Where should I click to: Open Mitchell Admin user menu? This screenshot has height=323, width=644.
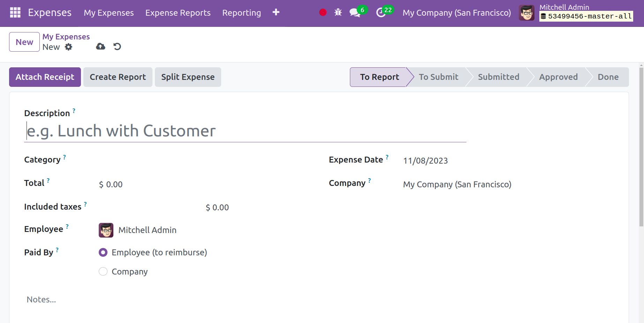(x=576, y=13)
